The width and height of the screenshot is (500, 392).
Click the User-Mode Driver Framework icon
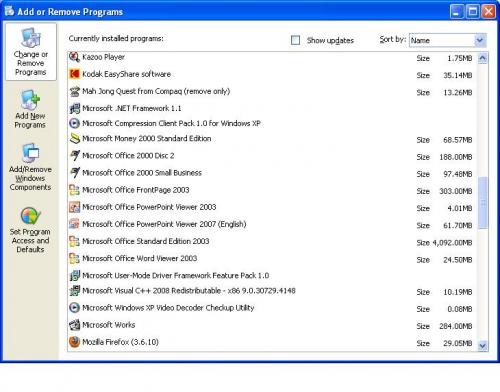(74, 276)
